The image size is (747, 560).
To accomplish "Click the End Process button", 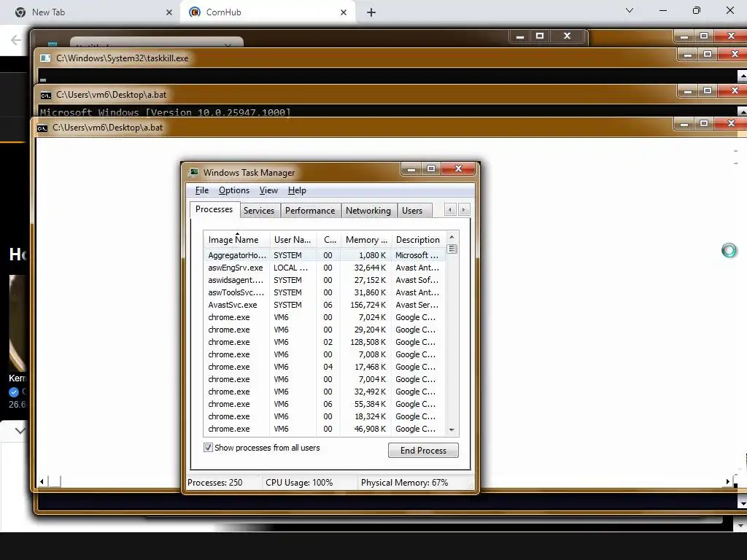I will click(423, 451).
